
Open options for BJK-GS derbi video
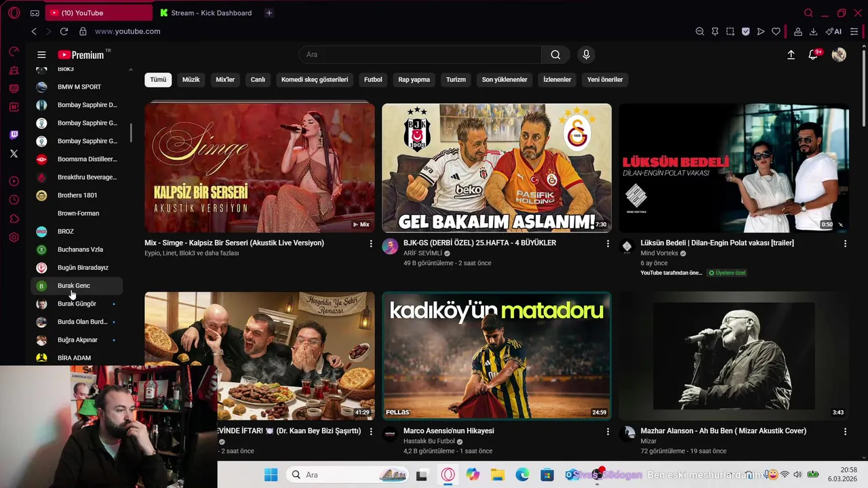(608, 243)
